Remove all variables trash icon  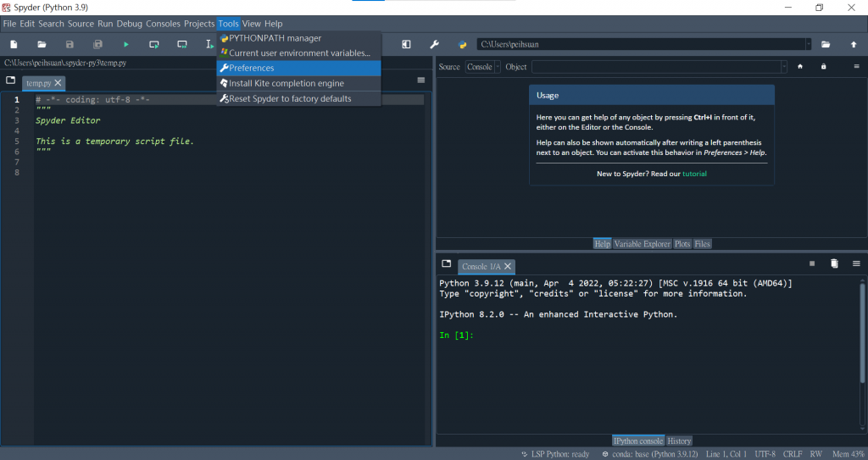coord(834,263)
